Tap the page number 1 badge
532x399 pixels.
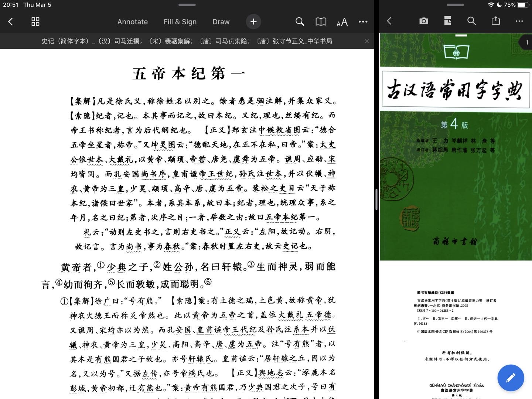pyautogui.click(x=526, y=42)
